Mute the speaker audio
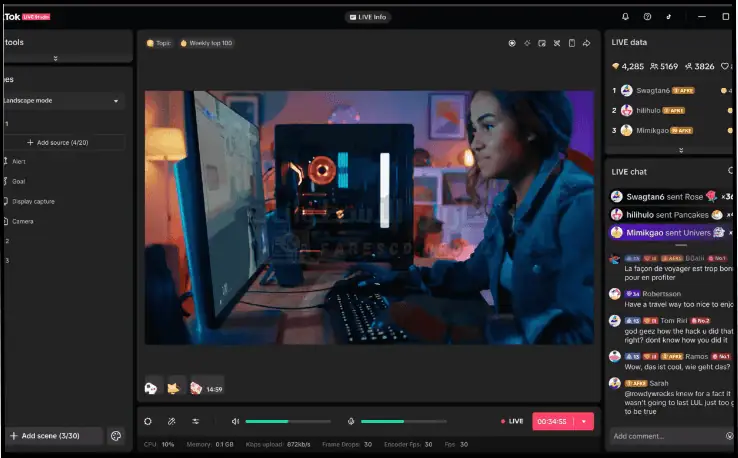Viewport: 738px width, 458px height. [236, 421]
